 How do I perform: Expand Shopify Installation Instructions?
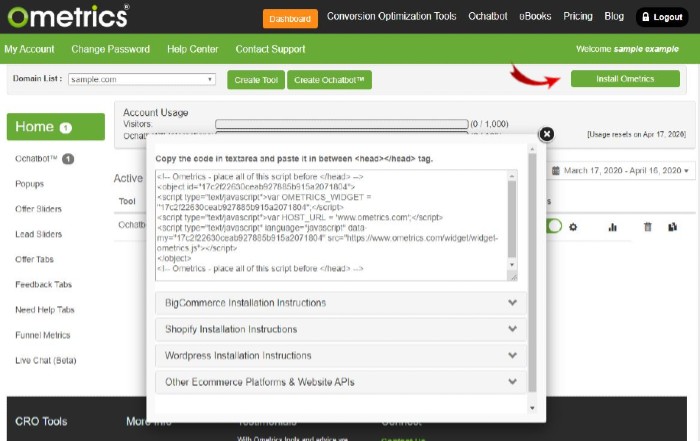tap(341, 329)
